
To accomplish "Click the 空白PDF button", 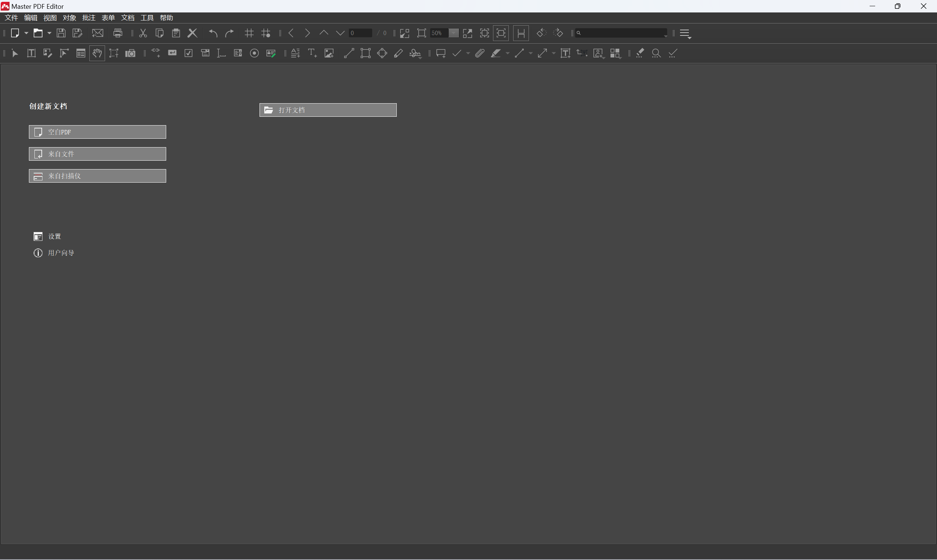I will coord(97,132).
